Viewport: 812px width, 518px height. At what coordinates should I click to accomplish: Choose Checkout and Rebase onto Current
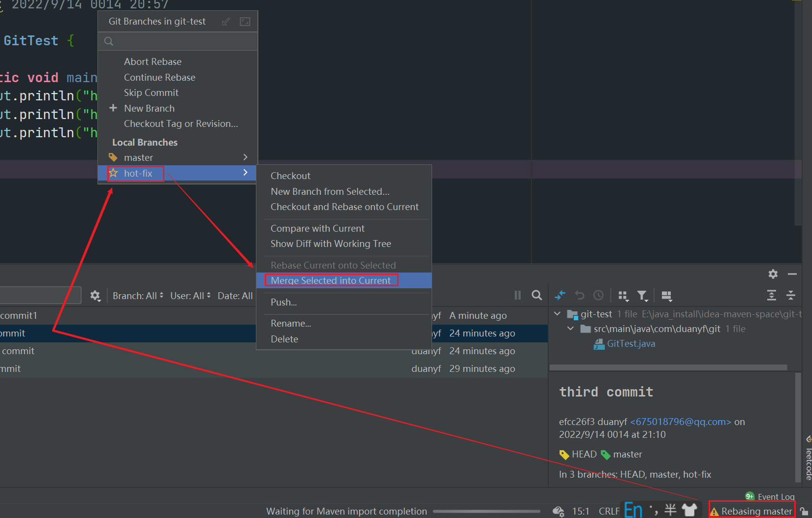click(x=344, y=207)
